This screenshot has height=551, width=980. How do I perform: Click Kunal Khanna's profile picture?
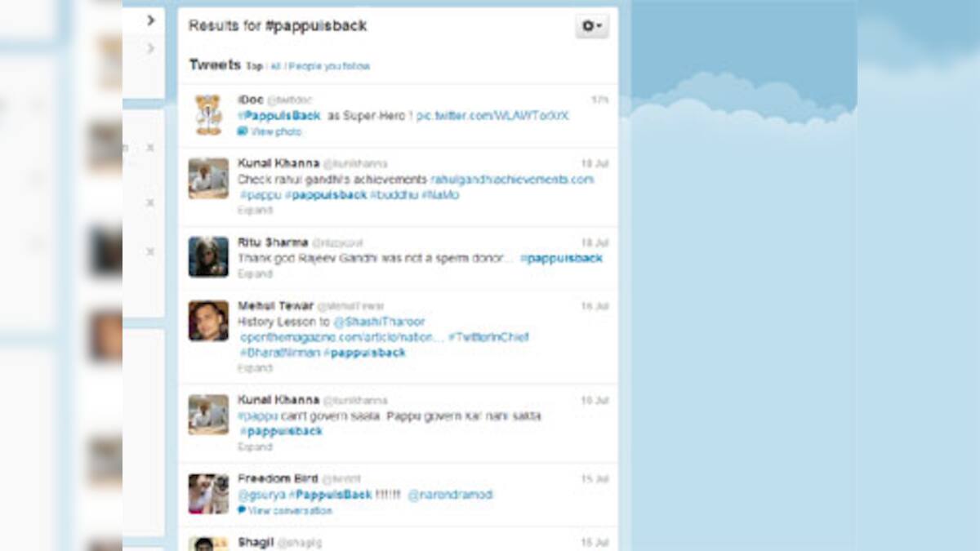(x=208, y=174)
